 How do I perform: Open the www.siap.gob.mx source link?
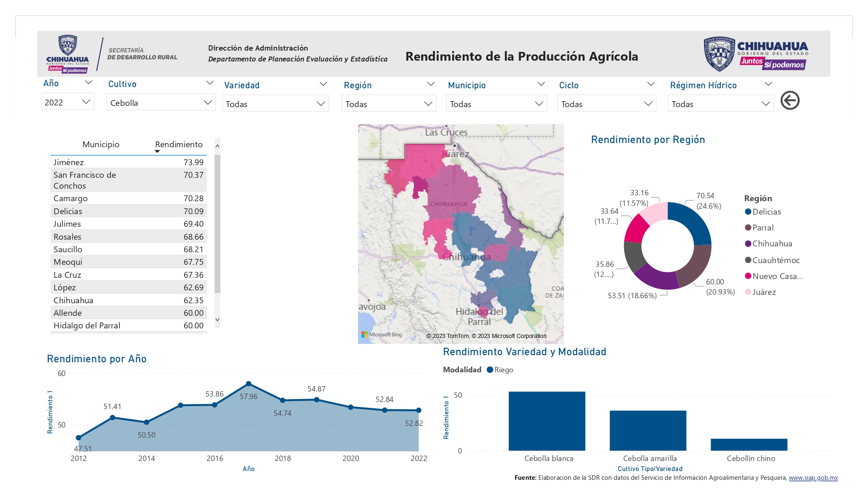[x=813, y=478]
